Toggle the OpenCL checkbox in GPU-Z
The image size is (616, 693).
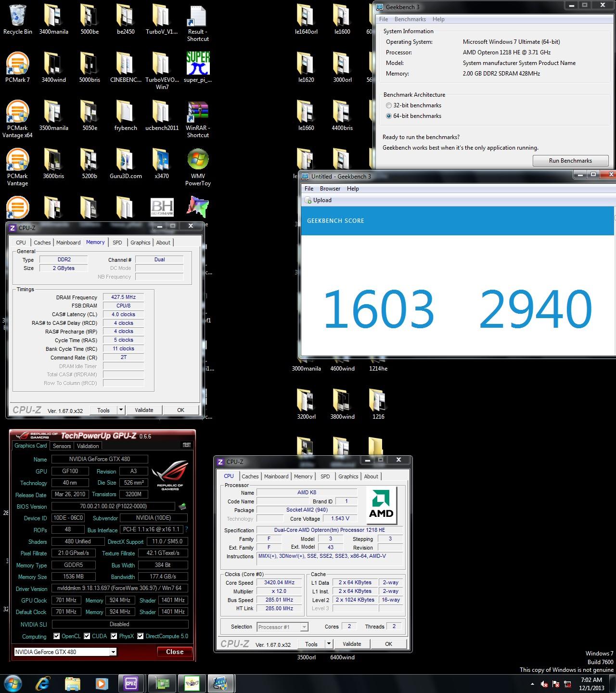(57, 636)
